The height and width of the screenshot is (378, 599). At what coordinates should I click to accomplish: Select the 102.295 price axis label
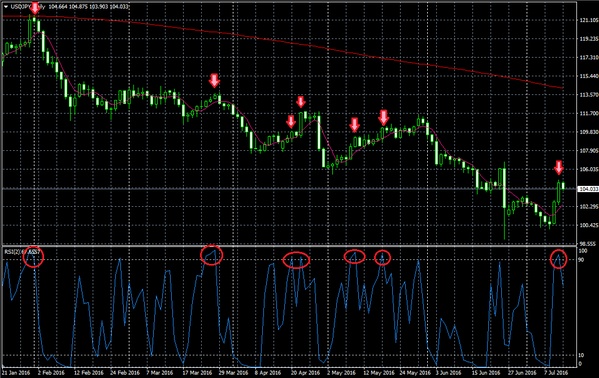click(x=589, y=206)
